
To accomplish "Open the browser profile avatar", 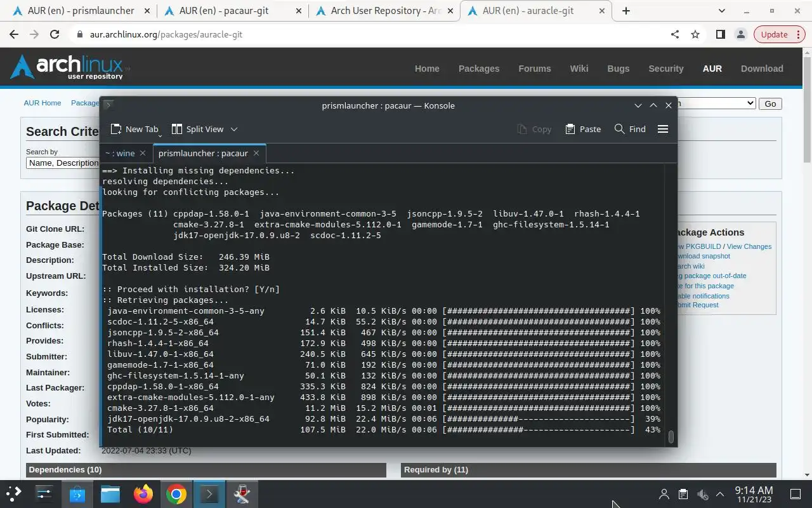I will click(740, 34).
